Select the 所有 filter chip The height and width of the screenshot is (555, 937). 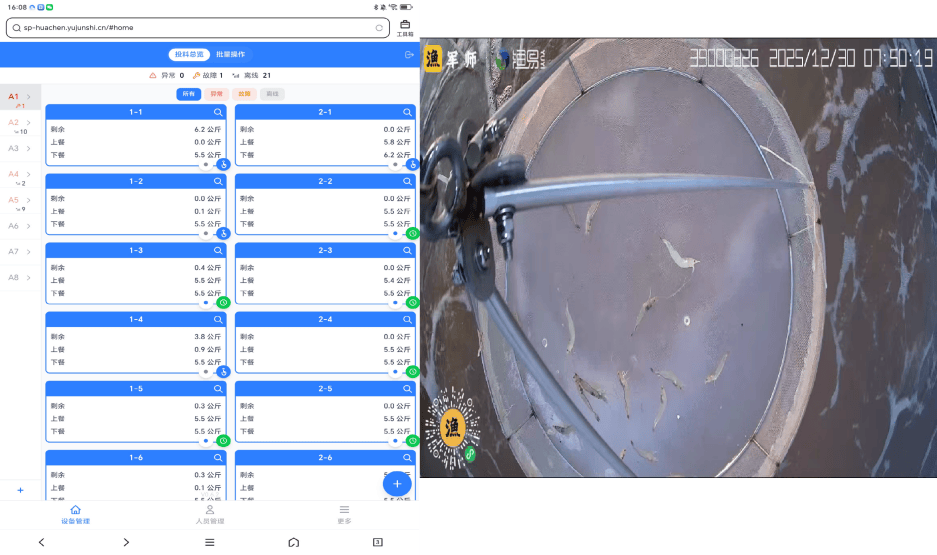coord(188,94)
